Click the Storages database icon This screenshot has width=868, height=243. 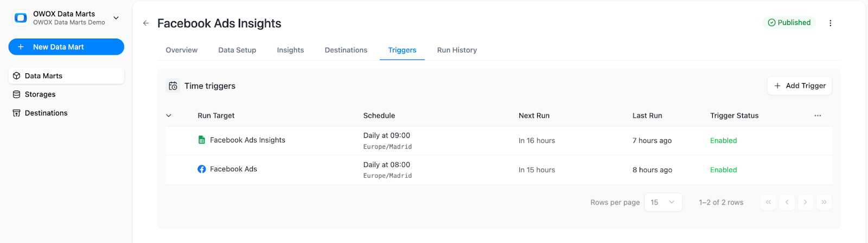tap(17, 94)
